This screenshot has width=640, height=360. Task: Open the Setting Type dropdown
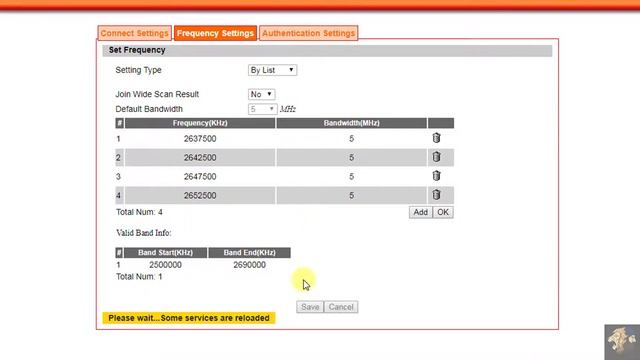click(272, 70)
